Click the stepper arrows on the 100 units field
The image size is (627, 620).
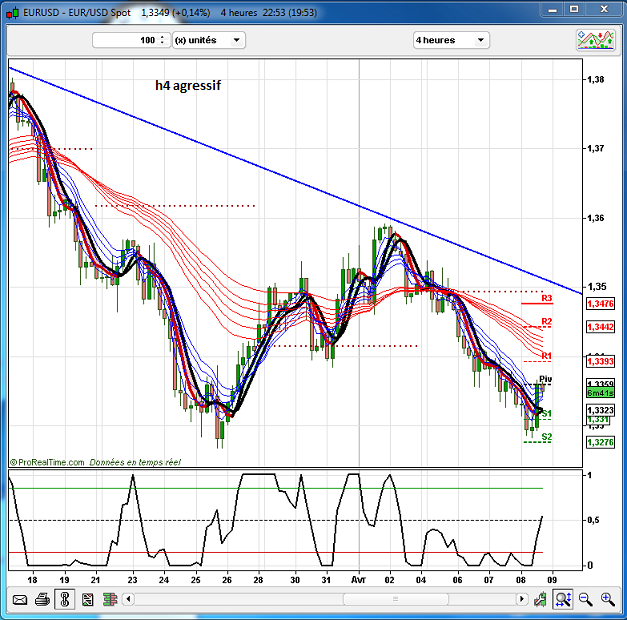tap(162, 40)
